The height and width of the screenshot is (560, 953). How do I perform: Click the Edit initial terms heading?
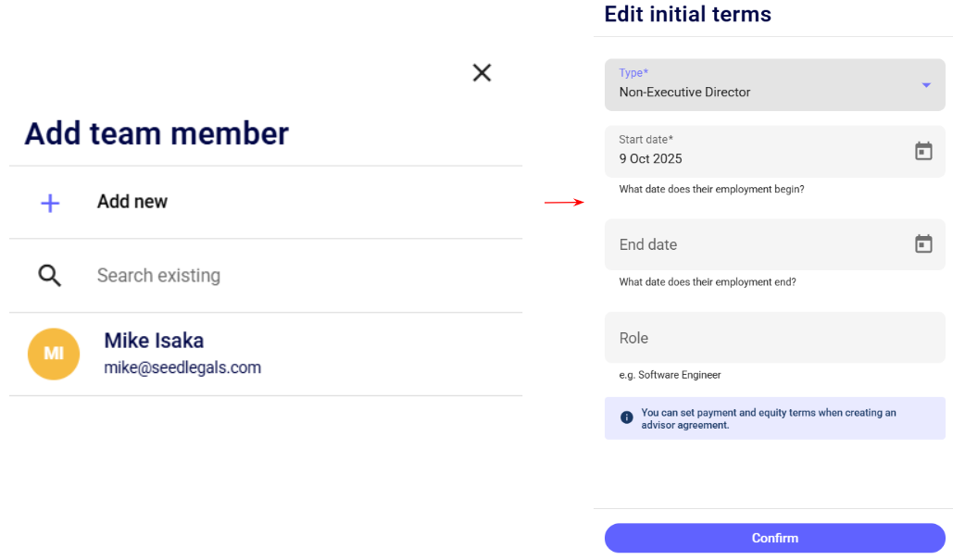pyautogui.click(x=687, y=14)
